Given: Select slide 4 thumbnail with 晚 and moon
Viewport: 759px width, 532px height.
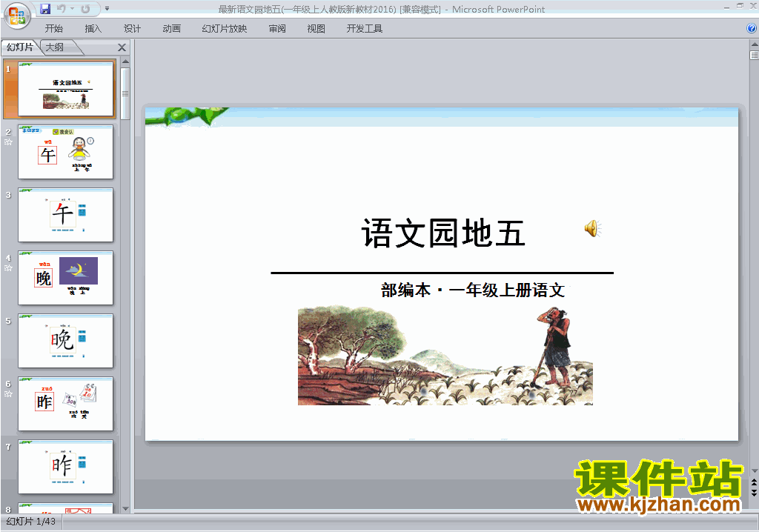Looking at the screenshot, I should click(65, 277).
